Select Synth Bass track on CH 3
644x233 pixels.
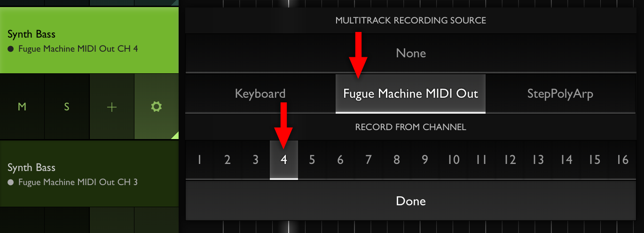tap(89, 174)
